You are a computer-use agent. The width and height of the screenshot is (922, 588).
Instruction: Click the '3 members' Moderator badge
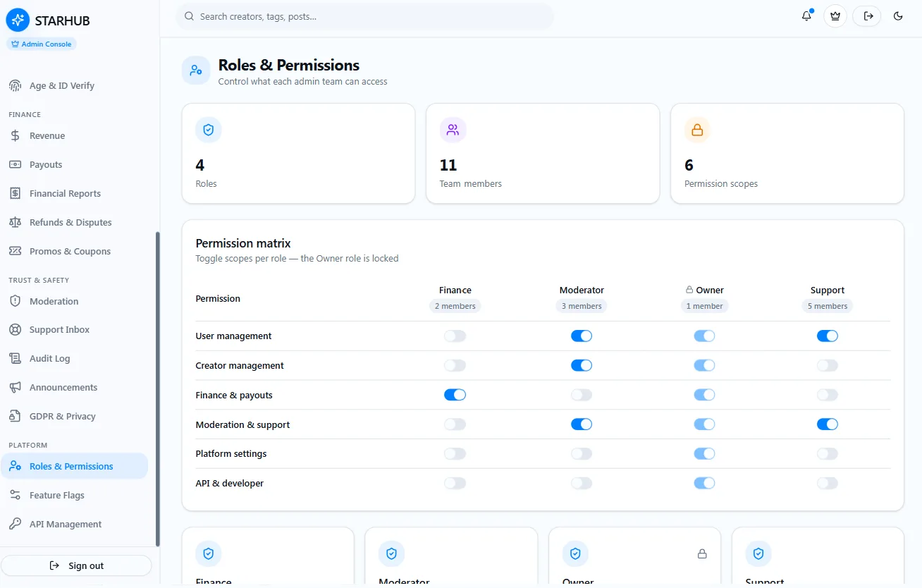click(582, 306)
